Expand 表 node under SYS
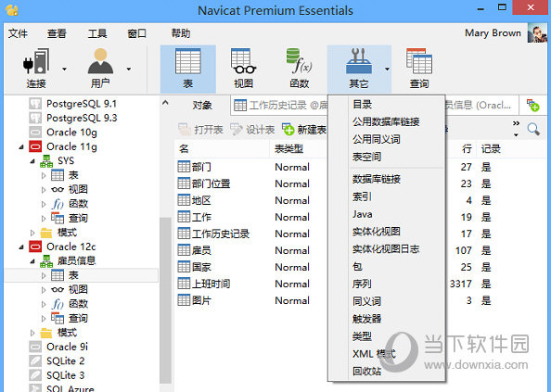 pyautogui.click(x=44, y=175)
